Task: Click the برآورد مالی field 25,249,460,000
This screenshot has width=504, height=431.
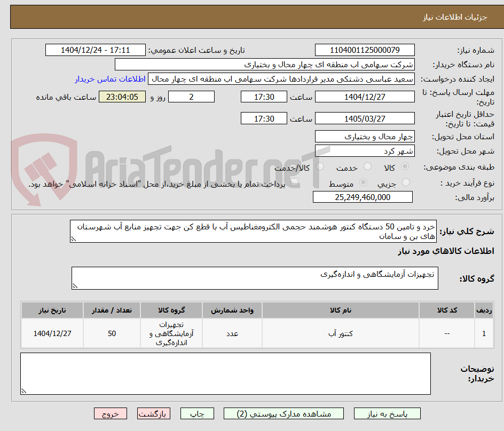Action: (363, 197)
